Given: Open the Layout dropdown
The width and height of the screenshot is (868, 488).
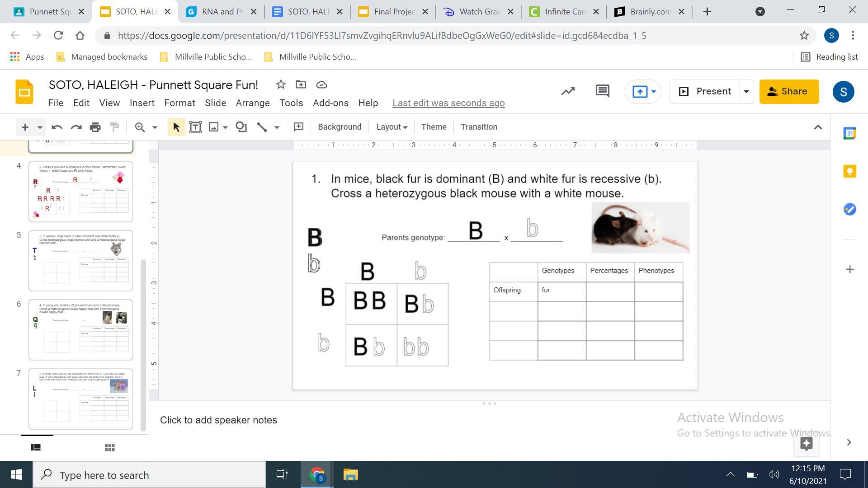Looking at the screenshot, I should point(392,127).
